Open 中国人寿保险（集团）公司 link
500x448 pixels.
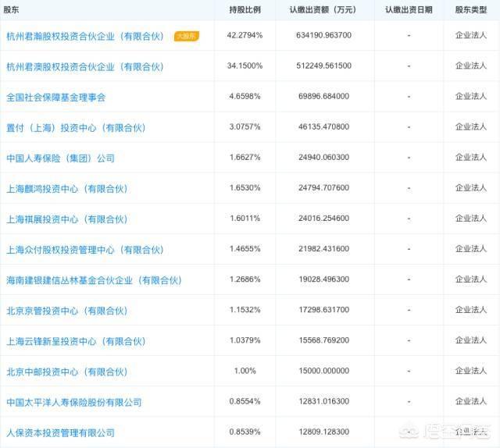coord(61,158)
